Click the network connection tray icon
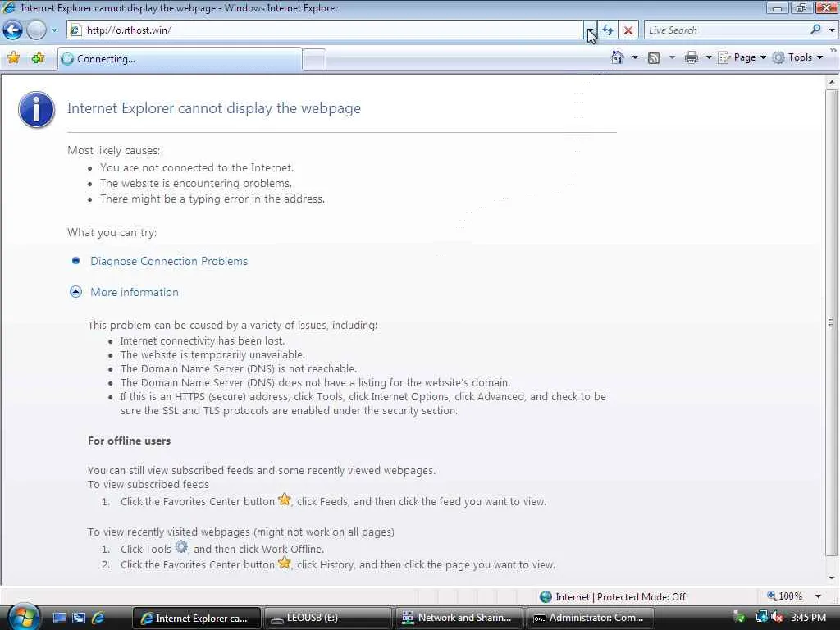840x630 pixels. (x=761, y=618)
